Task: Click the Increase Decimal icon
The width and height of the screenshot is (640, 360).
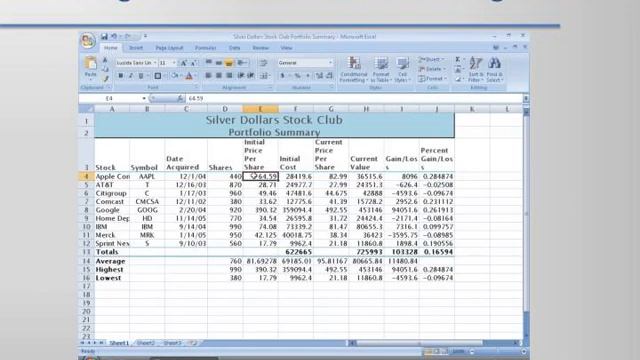Action: coord(320,76)
